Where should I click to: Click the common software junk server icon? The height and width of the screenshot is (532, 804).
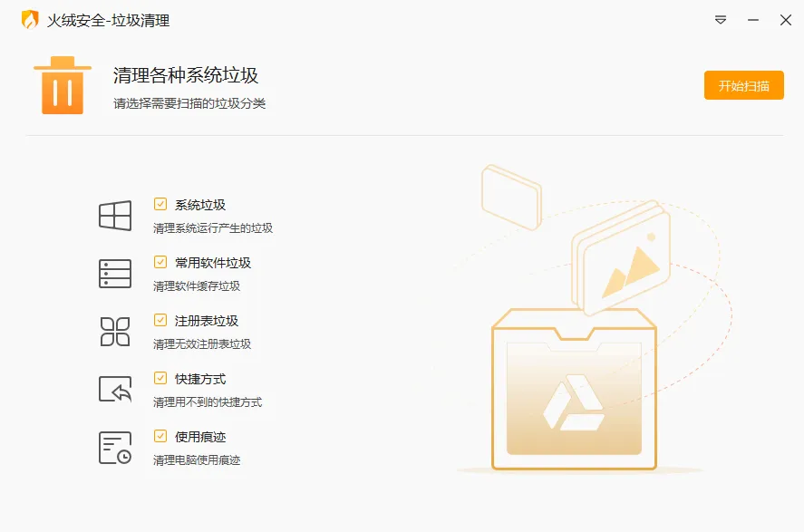point(115,274)
